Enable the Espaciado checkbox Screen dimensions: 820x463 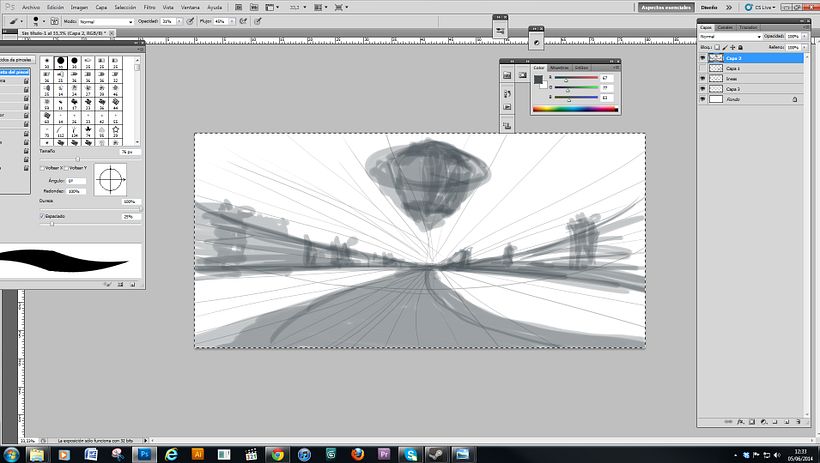point(41,216)
